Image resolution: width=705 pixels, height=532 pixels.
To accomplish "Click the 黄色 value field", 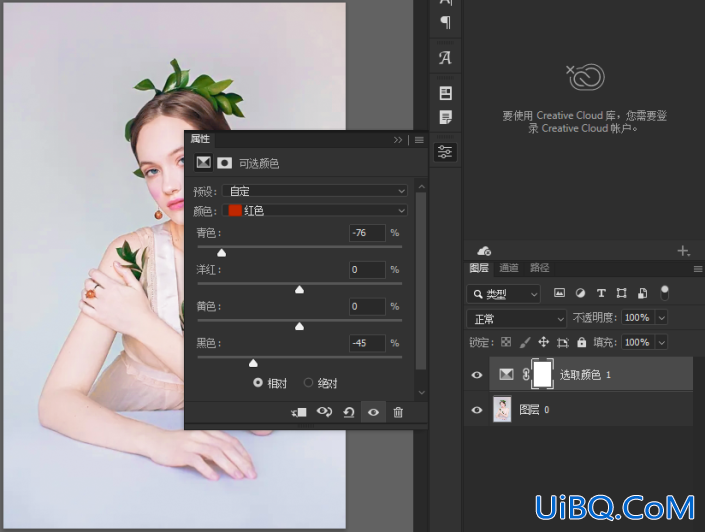I will pyautogui.click(x=367, y=307).
